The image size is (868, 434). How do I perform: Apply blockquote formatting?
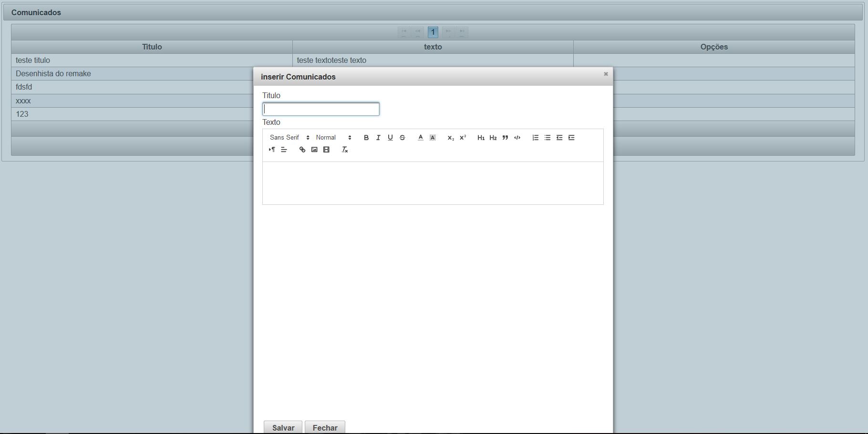(x=505, y=138)
